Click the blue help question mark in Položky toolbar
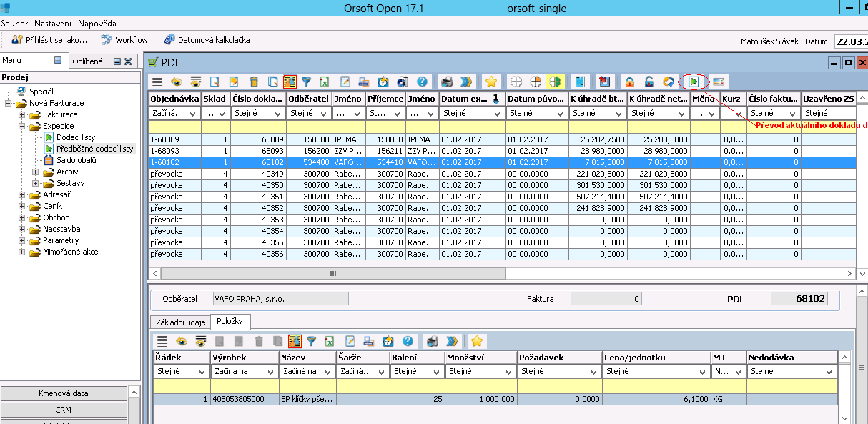 click(x=408, y=341)
